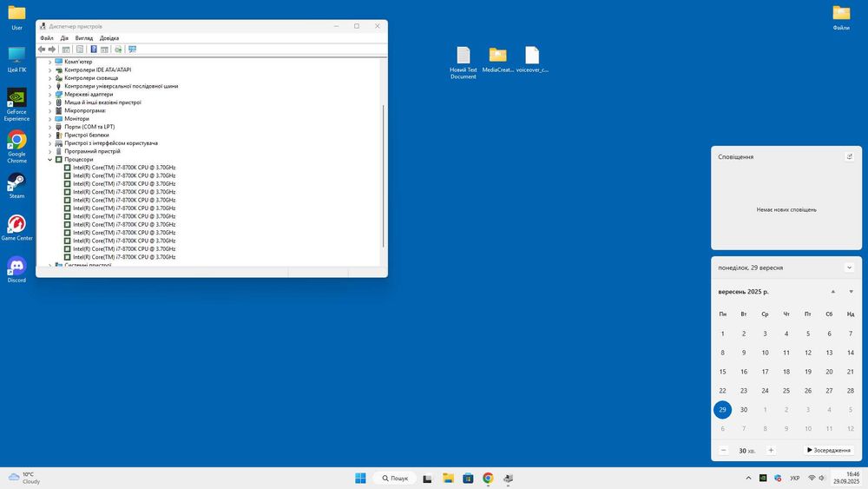Select the 'Файли' folder on desktop
This screenshot has height=489, width=868.
(x=841, y=17)
